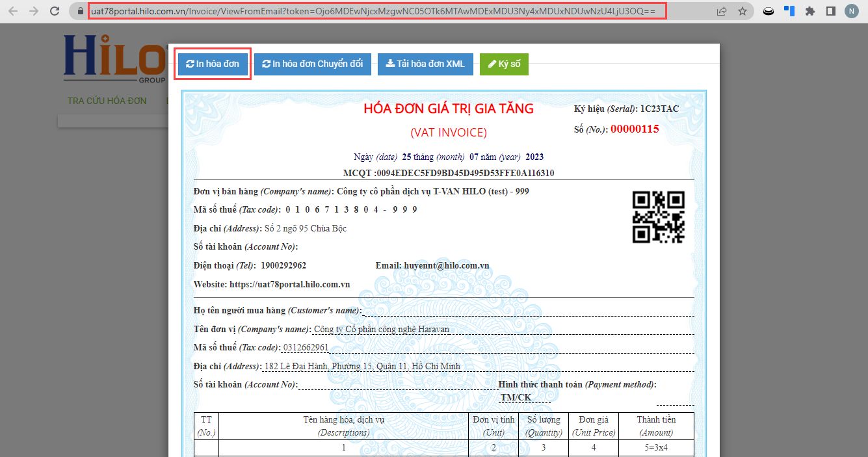Viewport: 868px width, 457px height.
Task: Open the "TRA CỨU HÓA ĐƠN" menu
Action: (x=107, y=101)
